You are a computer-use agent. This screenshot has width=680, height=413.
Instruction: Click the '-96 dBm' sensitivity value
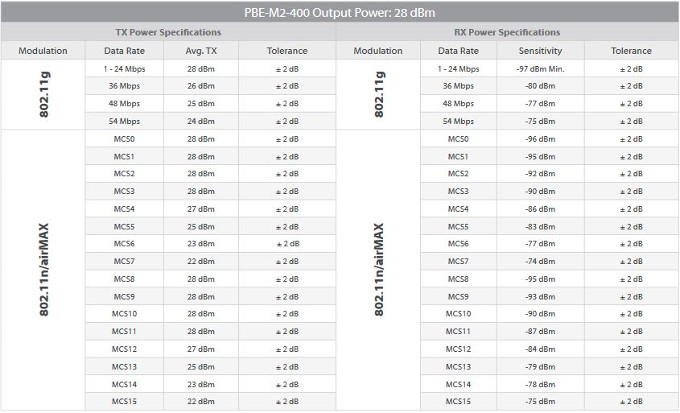tap(540, 139)
